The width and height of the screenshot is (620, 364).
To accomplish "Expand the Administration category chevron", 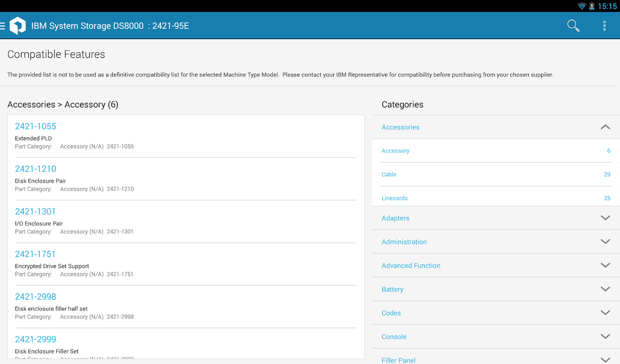I will click(x=605, y=242).
